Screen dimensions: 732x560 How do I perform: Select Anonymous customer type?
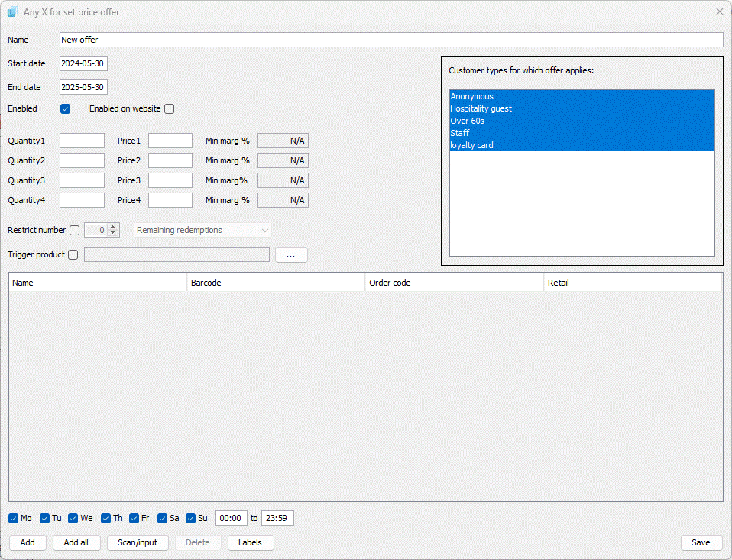pos(582,96)
